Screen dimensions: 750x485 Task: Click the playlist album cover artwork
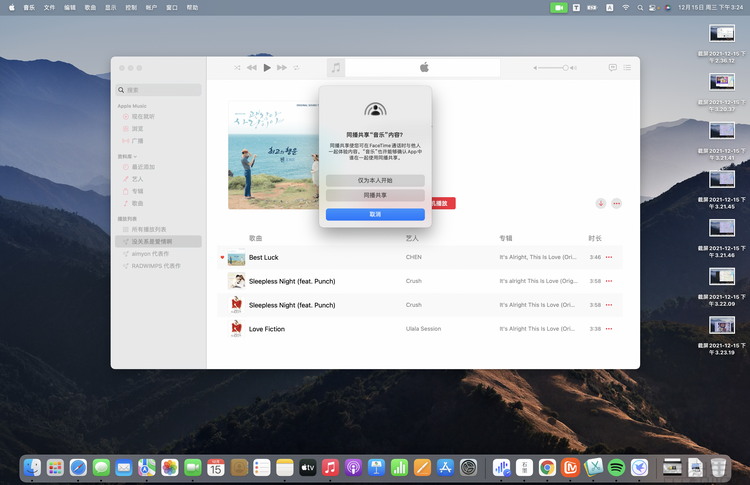(274, 155)
